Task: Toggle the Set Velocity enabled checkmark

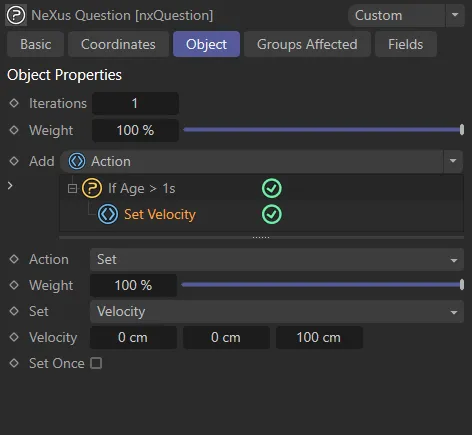Action: [x=272, y=214]
